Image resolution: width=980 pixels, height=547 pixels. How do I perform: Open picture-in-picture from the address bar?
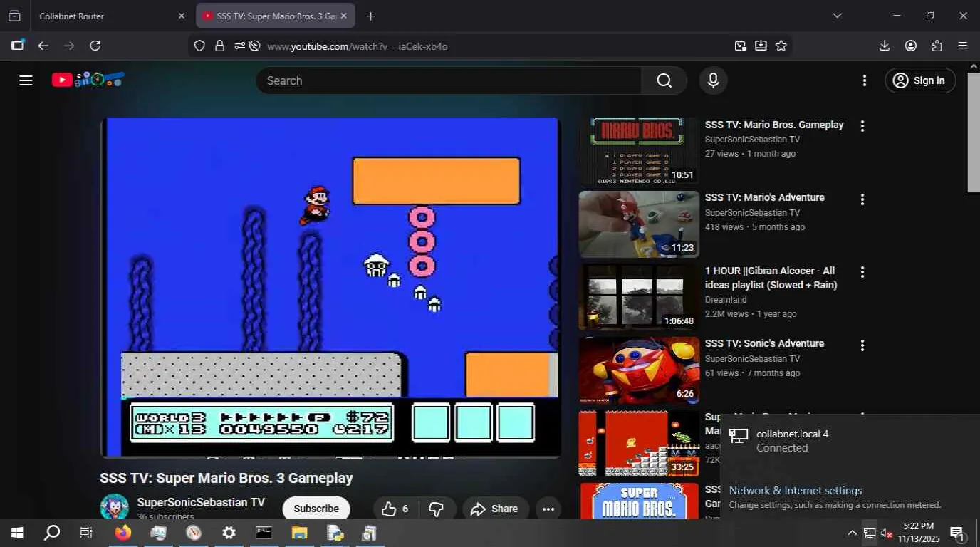pos(741,46)
